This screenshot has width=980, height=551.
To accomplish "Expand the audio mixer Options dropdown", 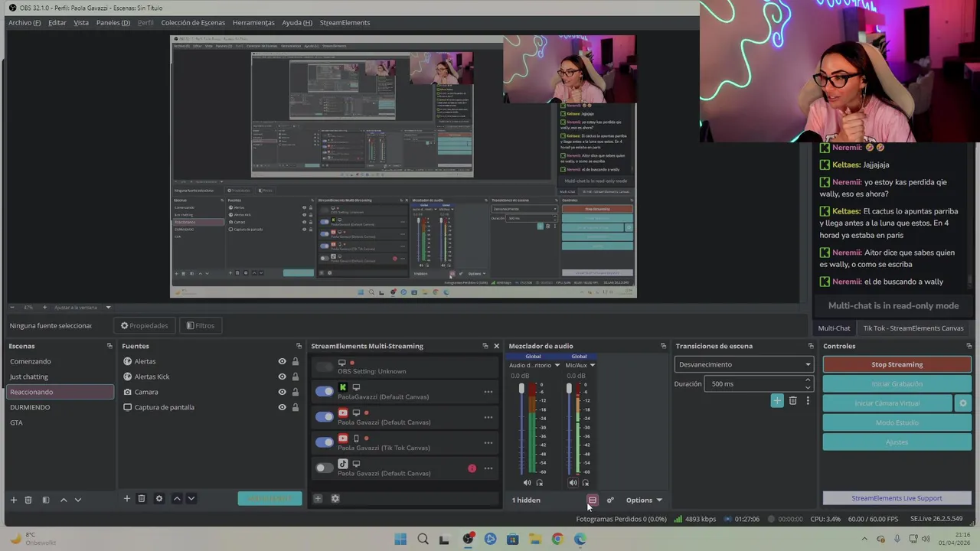I will 644,500.
